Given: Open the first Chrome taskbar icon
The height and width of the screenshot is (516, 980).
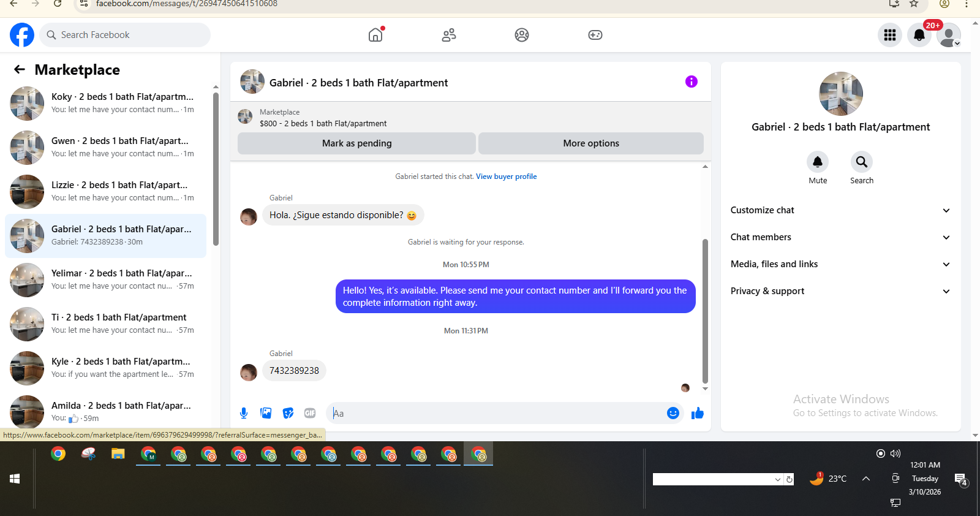Looking at the screenshot, I should pos(58,454).
